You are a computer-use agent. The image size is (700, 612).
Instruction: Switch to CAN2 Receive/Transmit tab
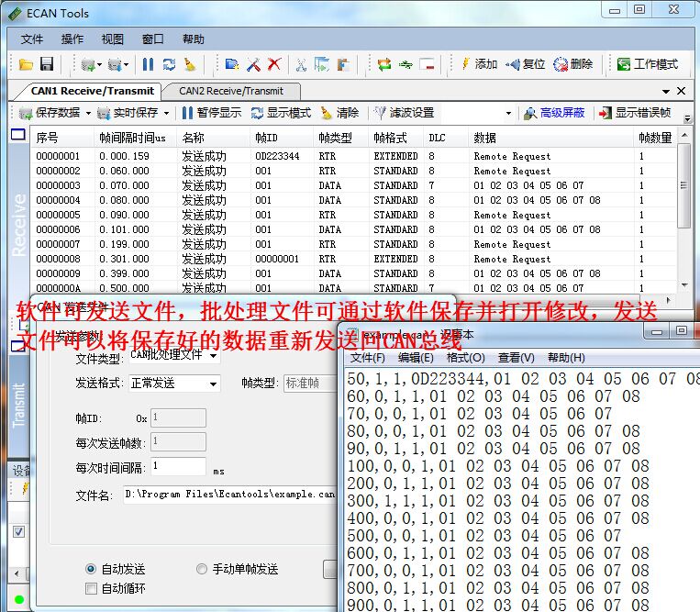click(x=230, y=91)
